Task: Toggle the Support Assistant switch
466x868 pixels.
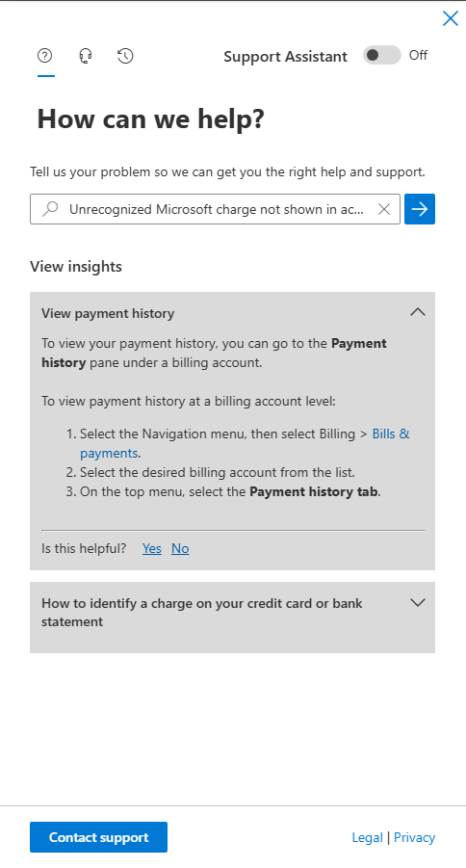Action: pos(382,55)
